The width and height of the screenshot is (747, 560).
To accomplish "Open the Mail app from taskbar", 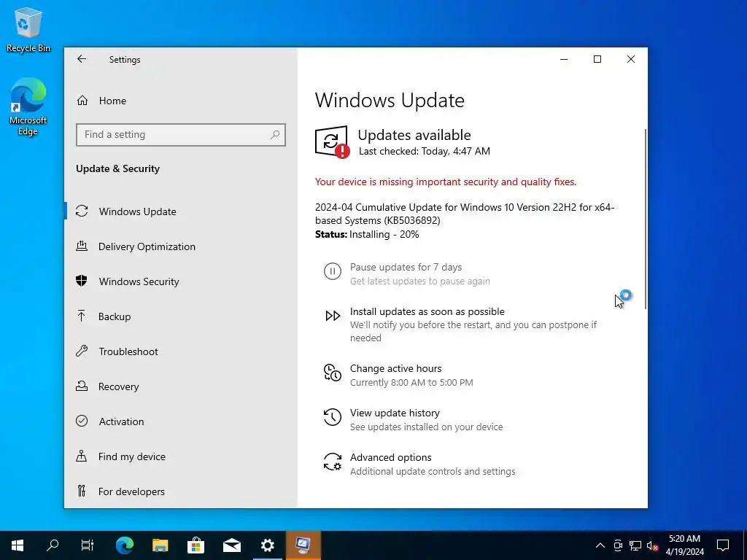I will click(x=231, y=545).
